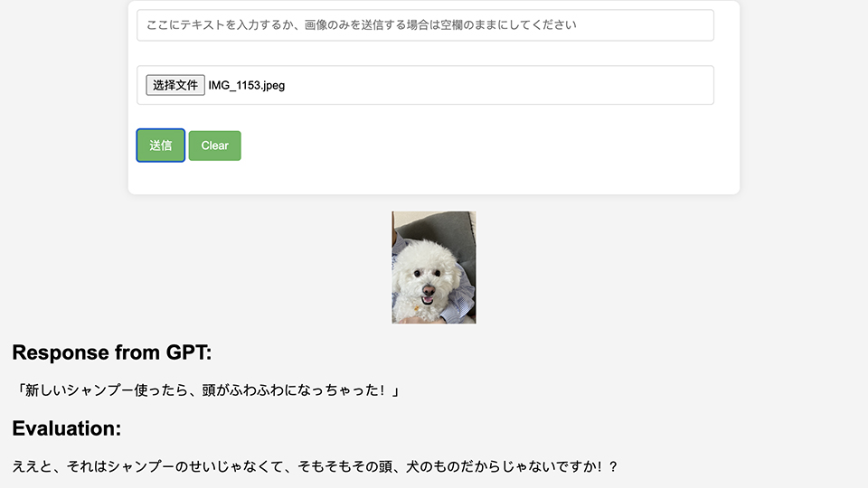Click the GPT response sentence about shampoo
This screenshot has width=868, height=488.
(x=206, y=390)
